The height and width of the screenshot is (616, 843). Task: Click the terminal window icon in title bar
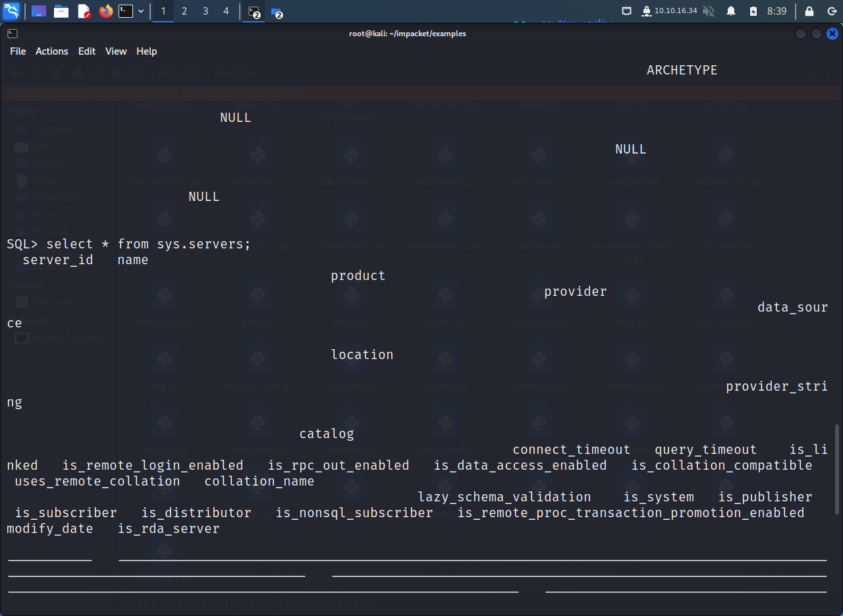13,34
